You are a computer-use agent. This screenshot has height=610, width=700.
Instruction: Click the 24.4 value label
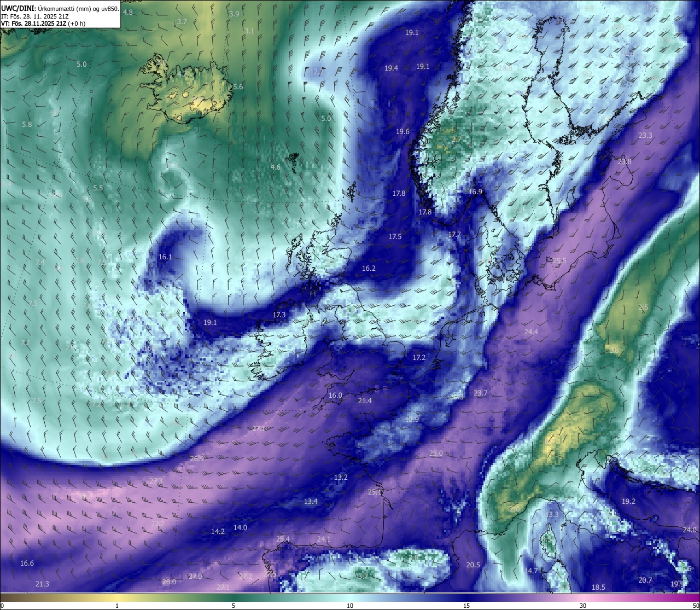click(x=531, y=332)
